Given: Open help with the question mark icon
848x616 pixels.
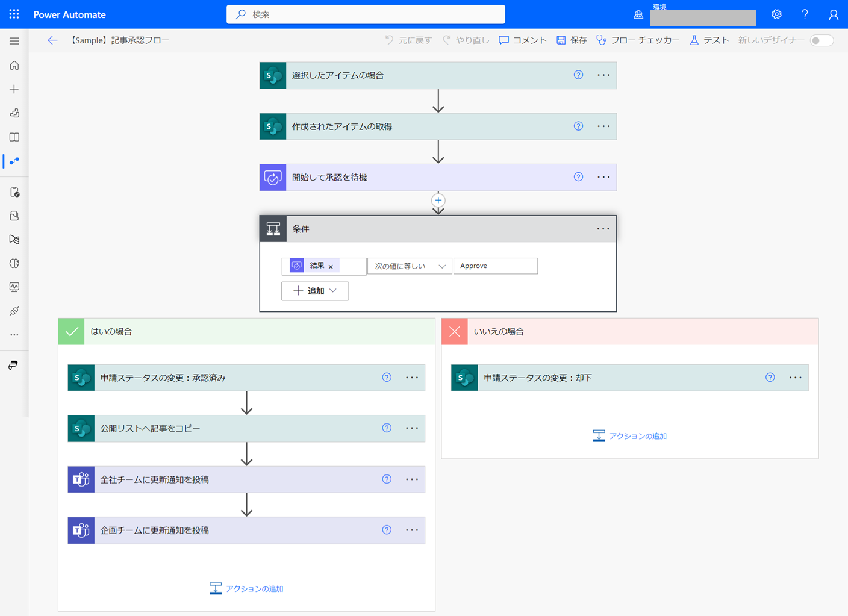Looking at the screenshot, I should [x=805, y=14].
